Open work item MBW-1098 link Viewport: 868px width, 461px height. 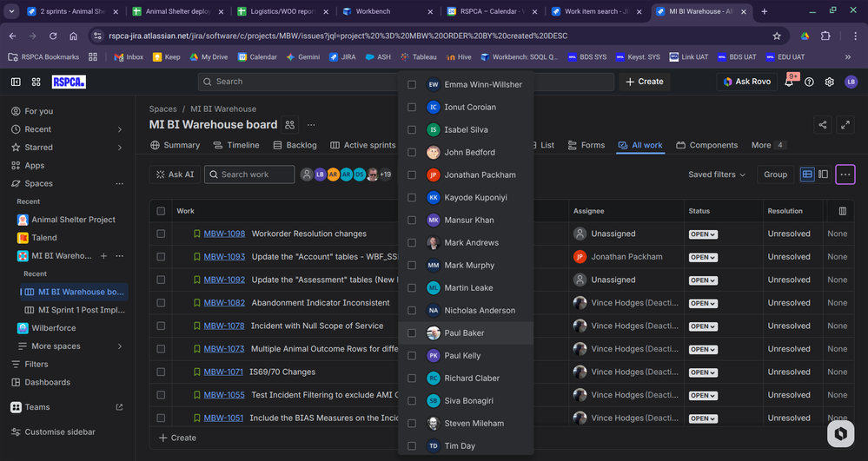[224, 234]
